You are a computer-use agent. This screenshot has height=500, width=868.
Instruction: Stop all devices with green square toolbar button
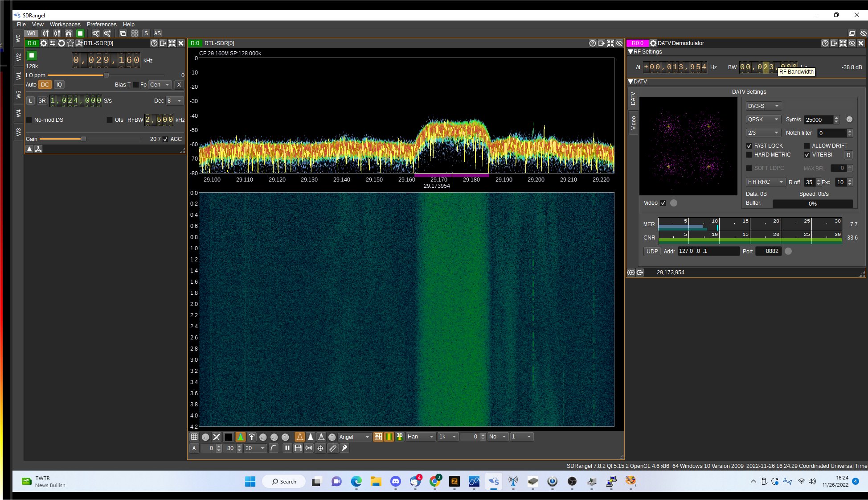[x=80, y=33]
